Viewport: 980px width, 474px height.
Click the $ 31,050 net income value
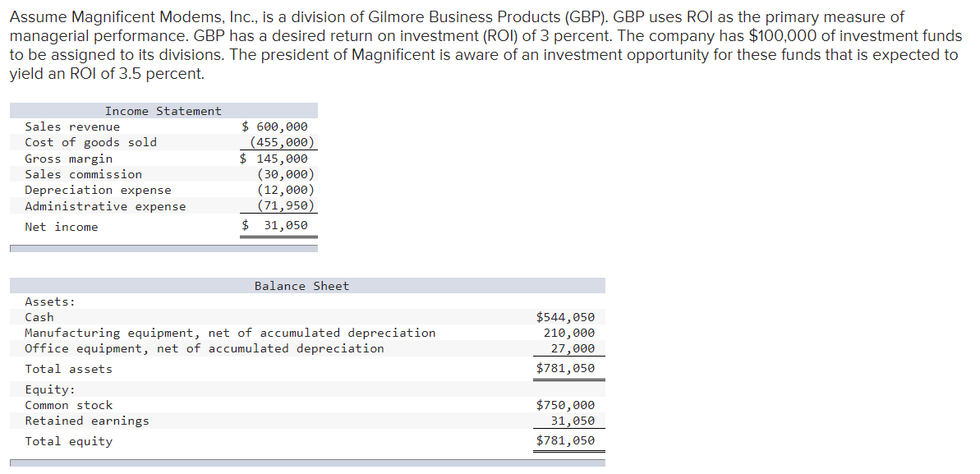click(275, 225)
